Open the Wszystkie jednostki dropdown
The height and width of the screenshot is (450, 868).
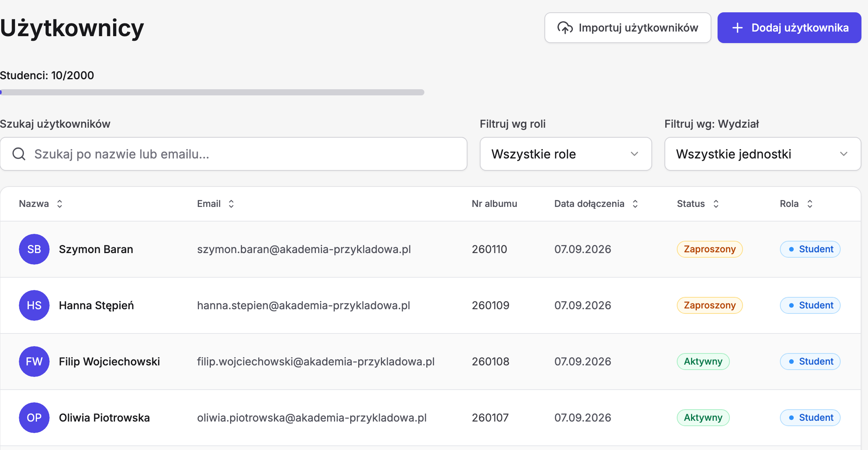(763, 154)
